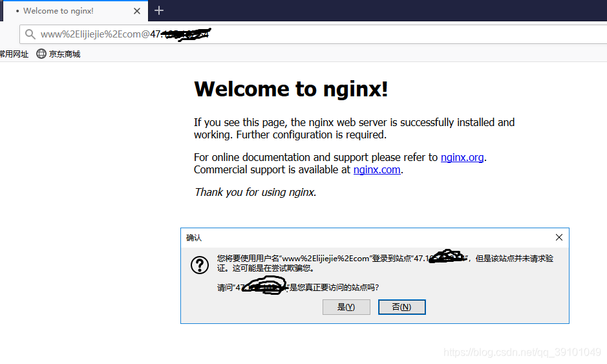Open the 常用网址 bookmark
The image size is (607, 364).
click(x=14, y=54)
